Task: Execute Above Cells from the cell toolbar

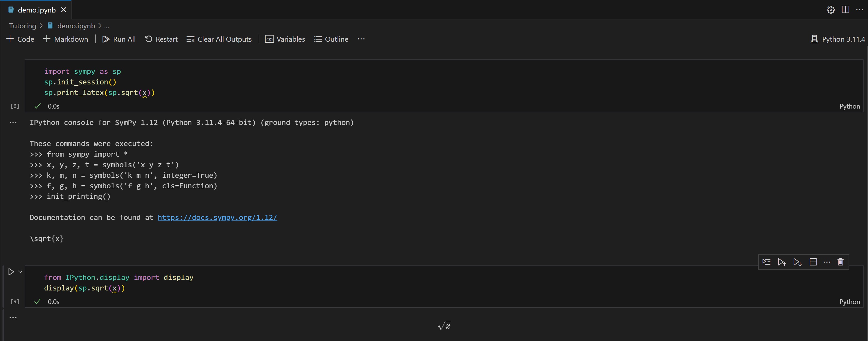Action: tap(782, 262)
